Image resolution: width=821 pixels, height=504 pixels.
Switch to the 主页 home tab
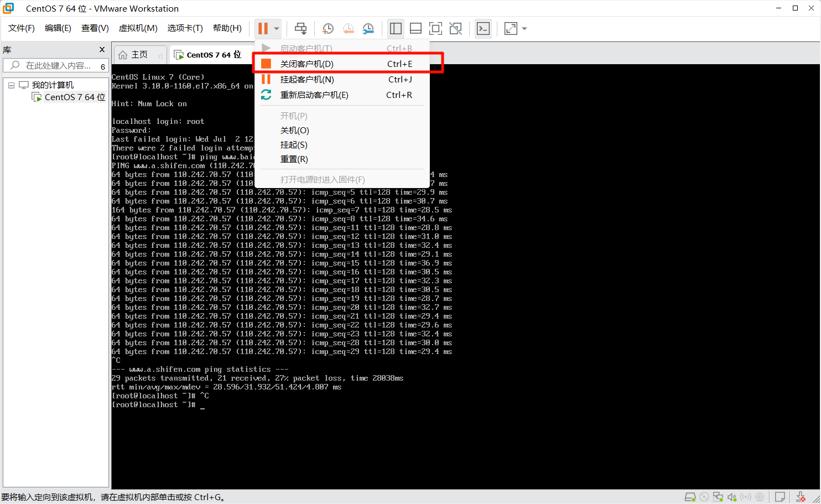[139, 55]
